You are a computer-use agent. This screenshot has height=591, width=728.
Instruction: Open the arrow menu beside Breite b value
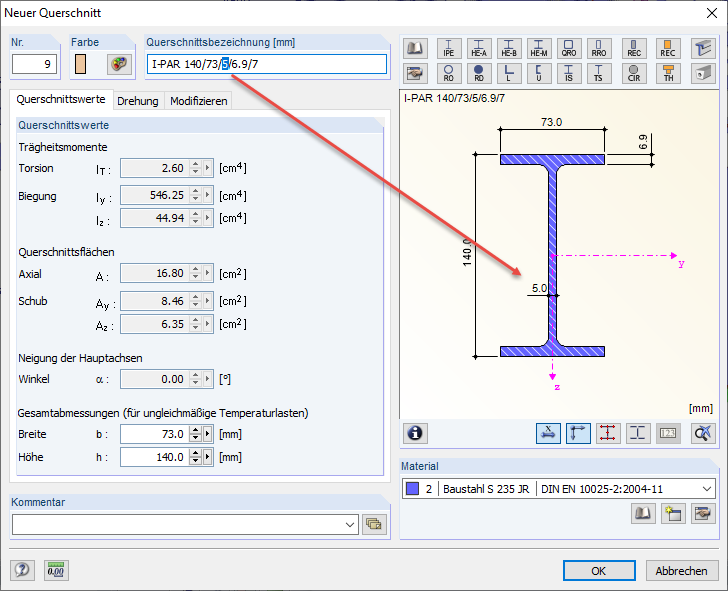click(208, 434)
